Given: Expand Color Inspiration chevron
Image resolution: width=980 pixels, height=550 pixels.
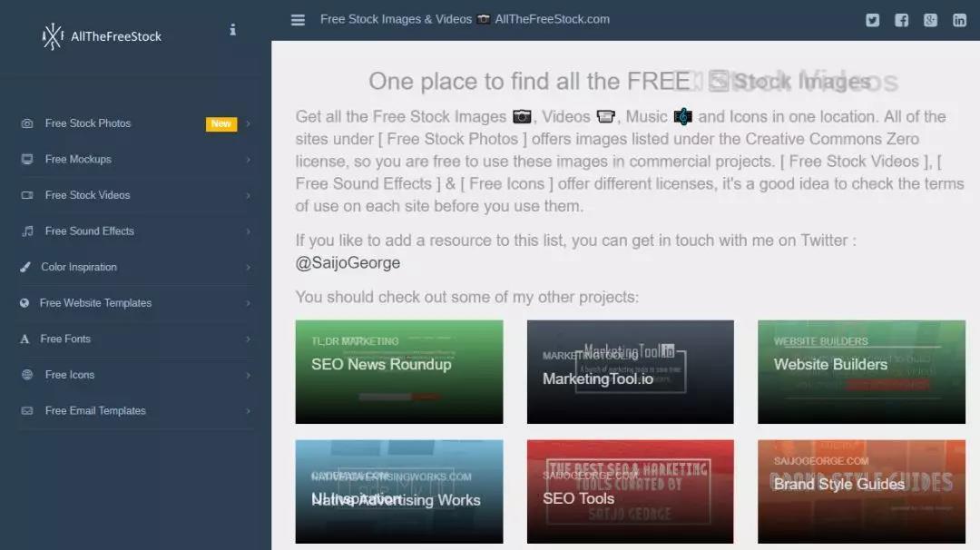Looking at the screenshot, I should click(248, 268).
